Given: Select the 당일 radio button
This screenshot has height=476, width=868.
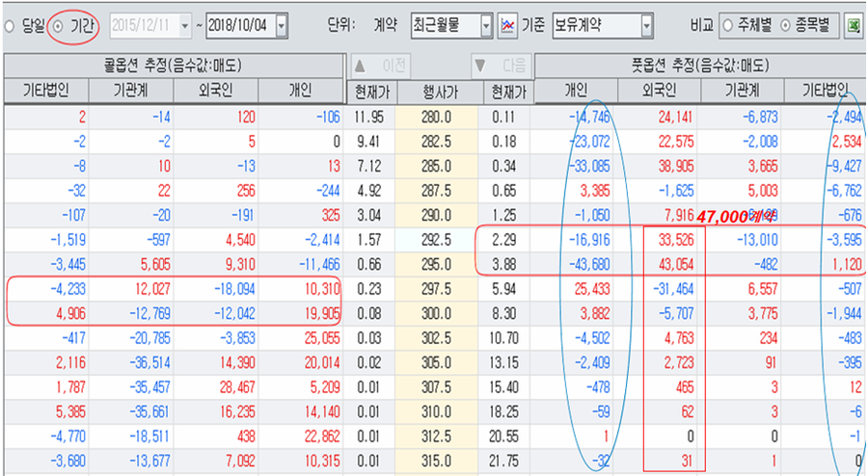Looking at the screenshot, I should coord(10,26).
